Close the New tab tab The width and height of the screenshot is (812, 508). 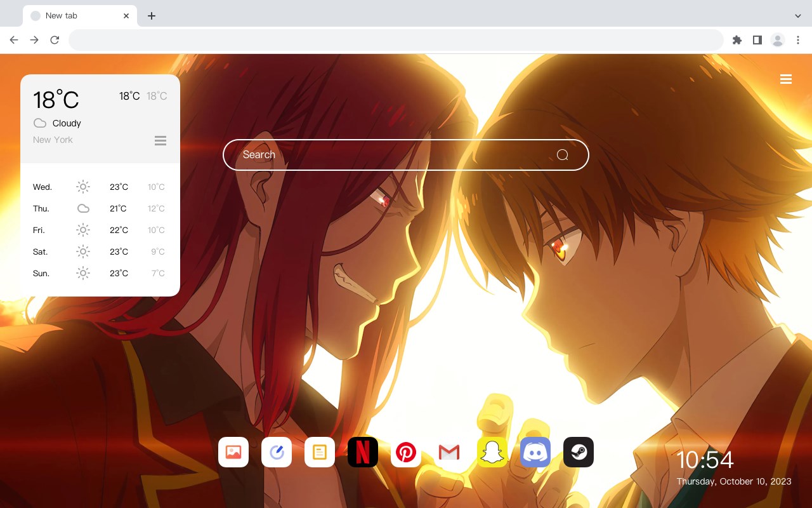tap(126, 16)
